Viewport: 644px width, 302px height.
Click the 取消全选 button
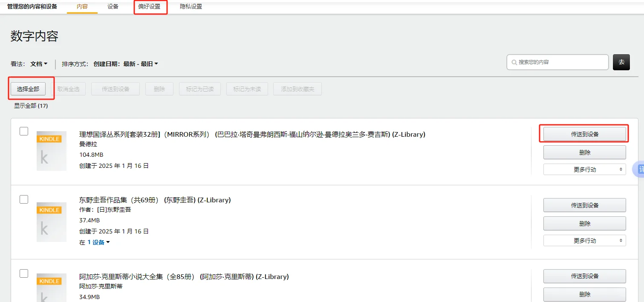pyautogui.click(x=68, y=89)
